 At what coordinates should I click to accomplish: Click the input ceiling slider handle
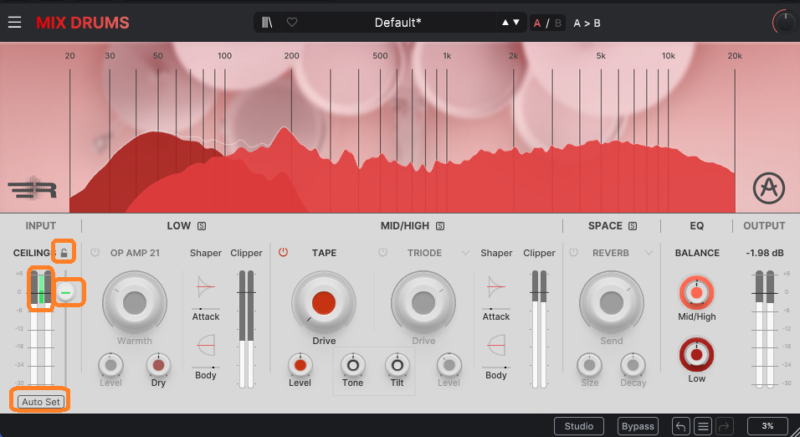tap(66, 293)
